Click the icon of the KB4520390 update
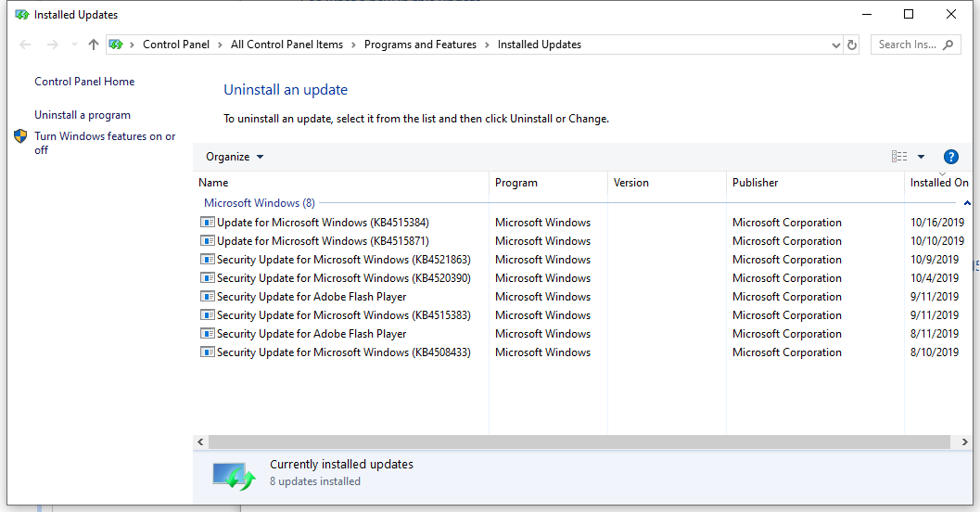The height and width of the screenshot is (512, 980). click(207, 277)
